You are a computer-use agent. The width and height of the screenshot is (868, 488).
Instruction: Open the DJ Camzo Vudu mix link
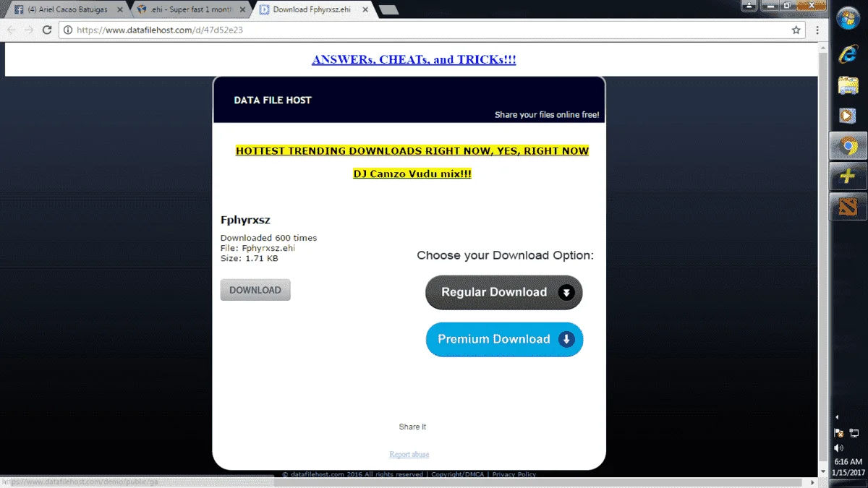point(412,174)
